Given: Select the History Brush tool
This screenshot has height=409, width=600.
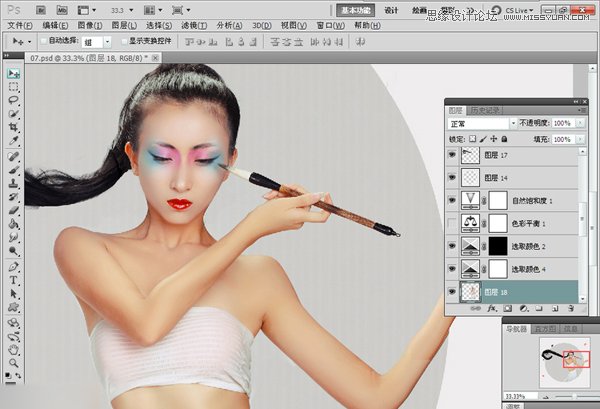Looking at the screenshot, I should (13, 197).
